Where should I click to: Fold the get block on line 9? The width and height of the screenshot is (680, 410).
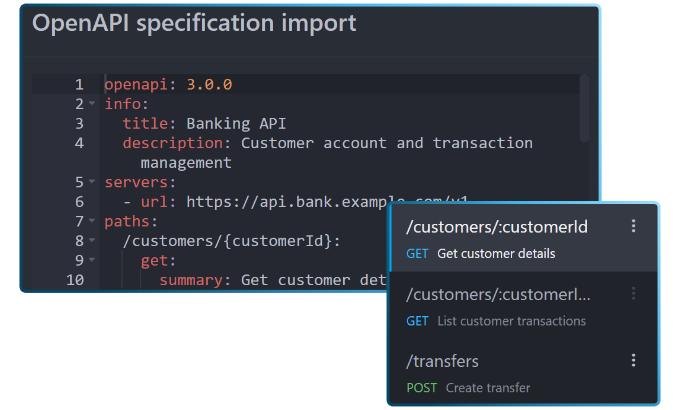pyautogui.click(x=92, y=261)
